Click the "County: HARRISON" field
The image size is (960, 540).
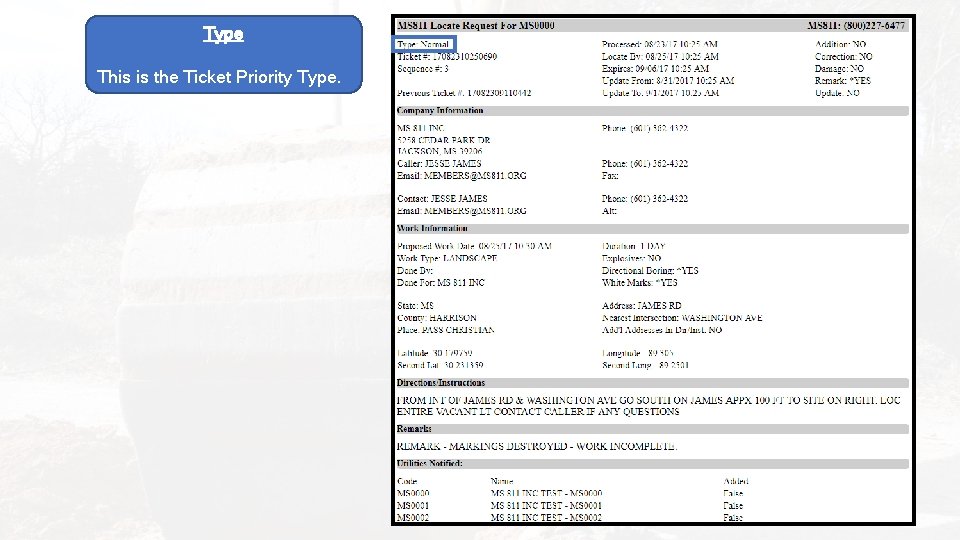(437, 318)
